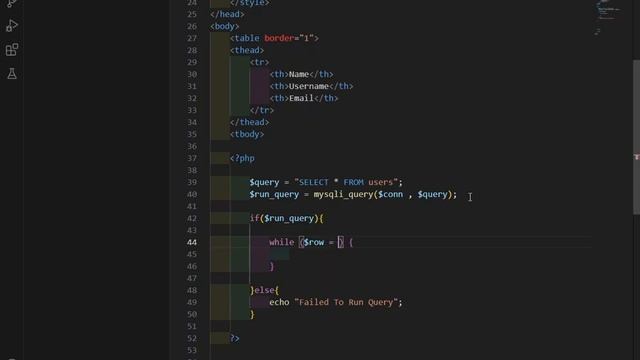Click the Name table header text
Screen dimensions: 640x360
coord(299,74)
